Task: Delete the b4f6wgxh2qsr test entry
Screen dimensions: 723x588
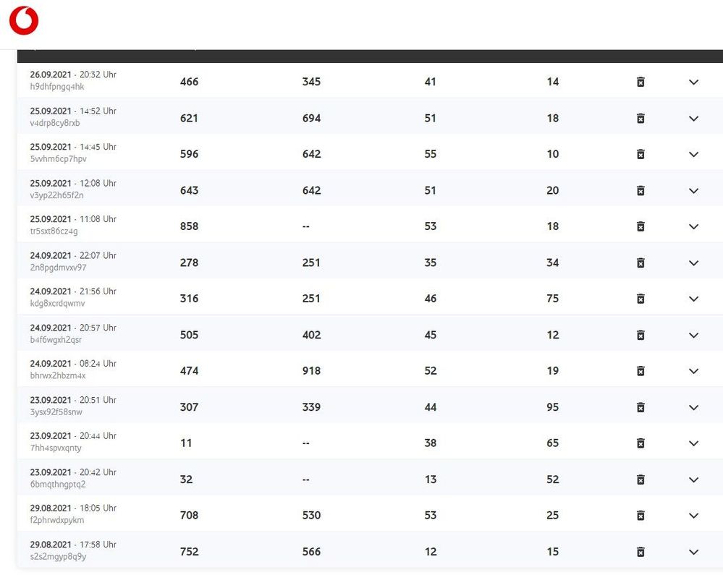Action: tap(640, 336)
